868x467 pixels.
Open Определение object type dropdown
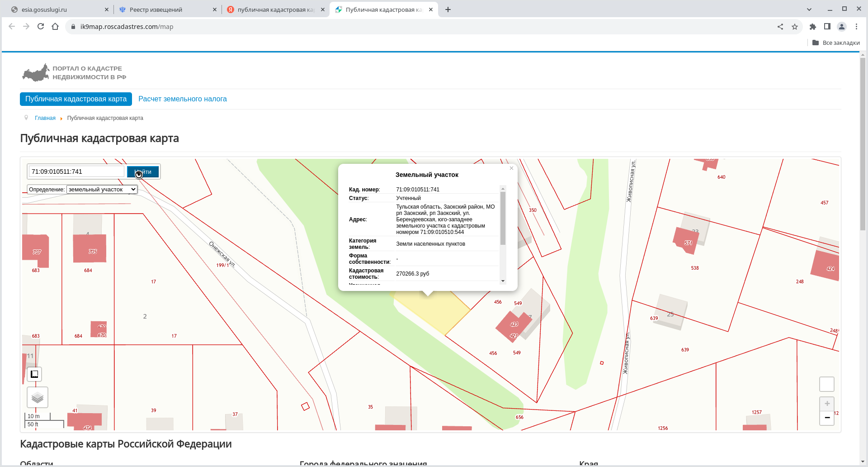tap(102, 190)
